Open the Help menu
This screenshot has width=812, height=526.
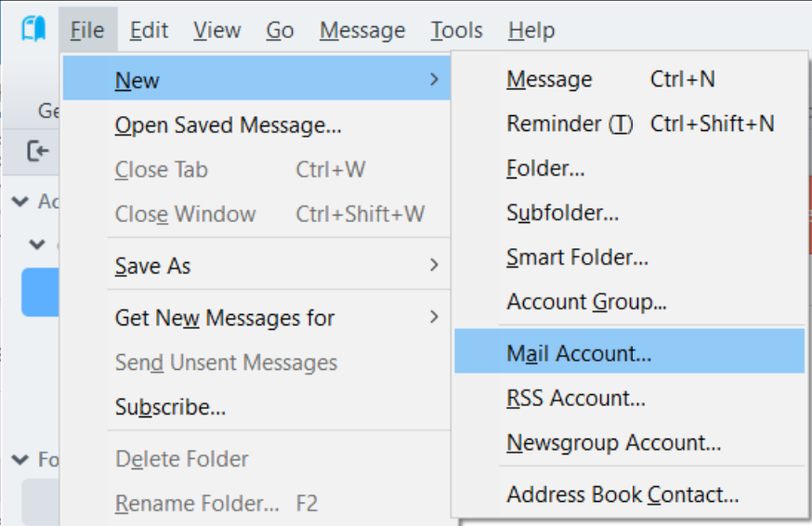[531, 31]
